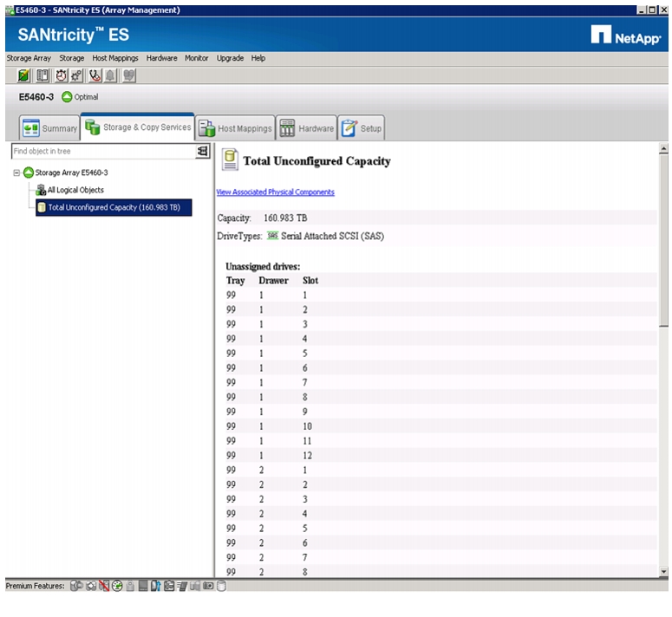Click the vertical scrollbar thumb

pos(664,241)
